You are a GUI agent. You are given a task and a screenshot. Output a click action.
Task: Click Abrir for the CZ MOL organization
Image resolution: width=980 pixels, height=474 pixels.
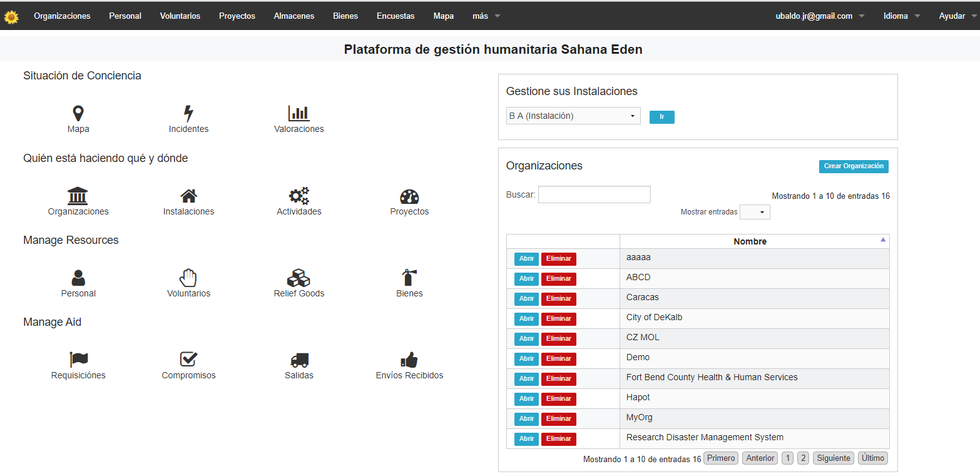pos(526,339)
